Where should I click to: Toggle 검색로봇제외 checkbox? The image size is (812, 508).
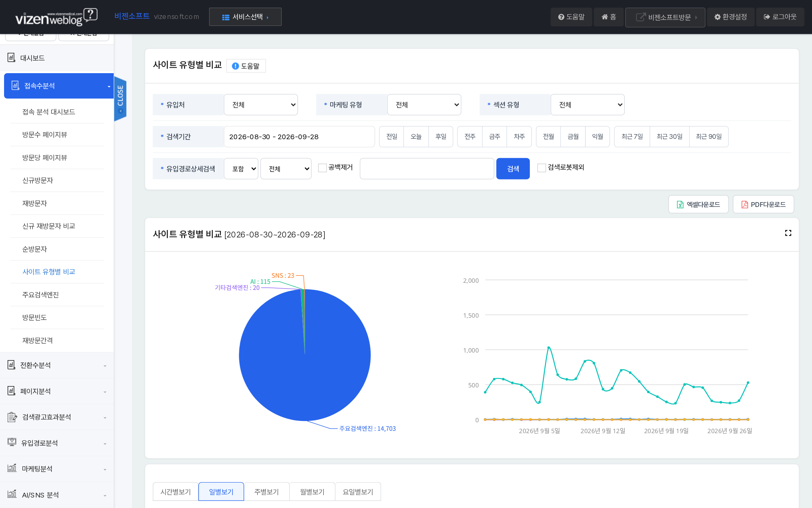tap(542, 168)
